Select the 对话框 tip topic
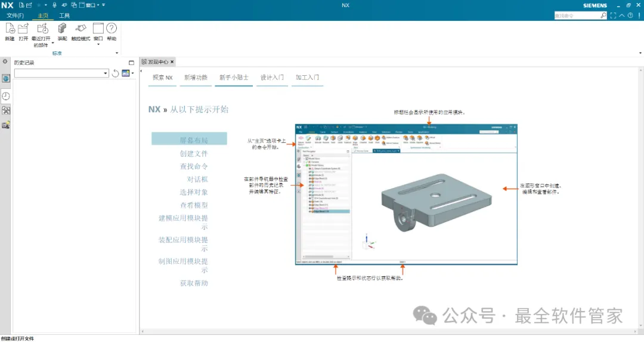644x342 pixels. [x=197, y=180]
